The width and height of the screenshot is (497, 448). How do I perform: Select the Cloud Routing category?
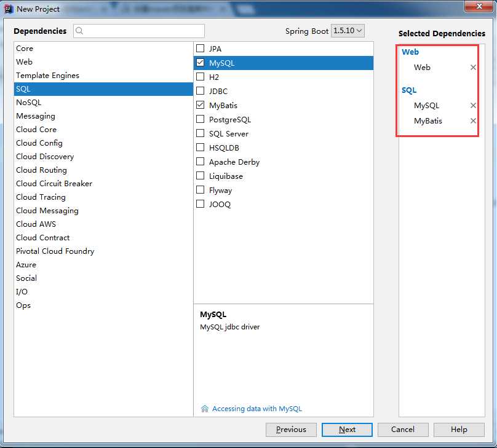click(103, 170)
